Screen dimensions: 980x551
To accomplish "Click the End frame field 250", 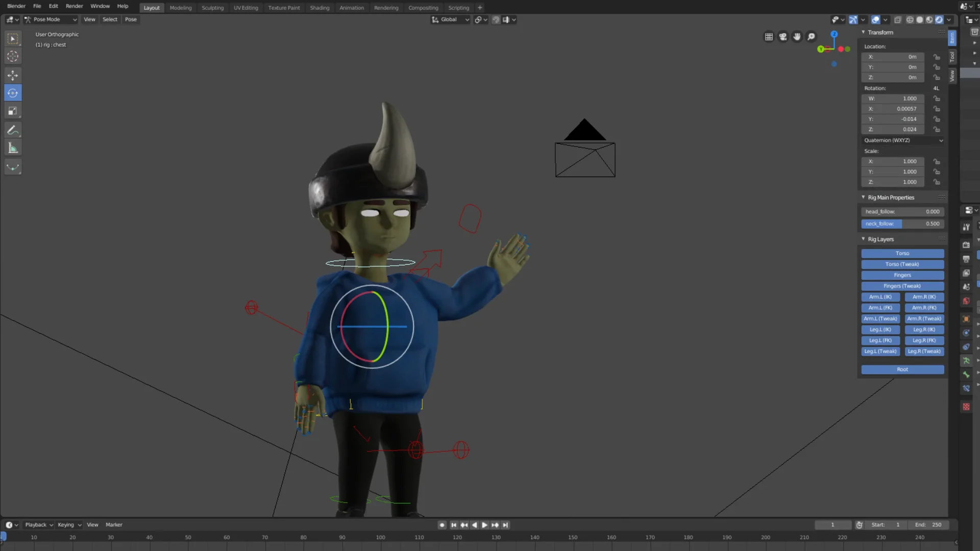I will tap(928, 524).
